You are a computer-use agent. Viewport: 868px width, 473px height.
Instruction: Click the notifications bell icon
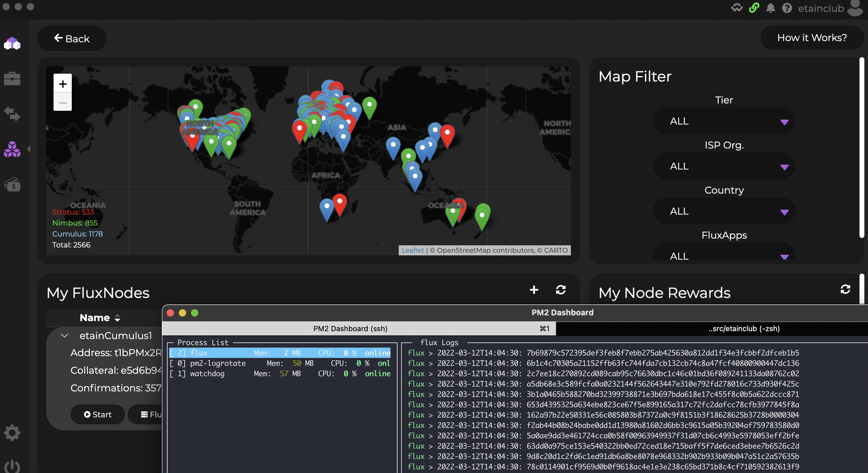[770, 8]
